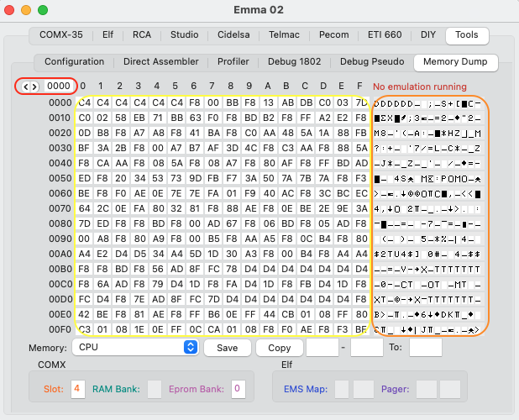Select byte 67 in row 0080
Screen dimensions: 519x420
[x=232, y=223]
